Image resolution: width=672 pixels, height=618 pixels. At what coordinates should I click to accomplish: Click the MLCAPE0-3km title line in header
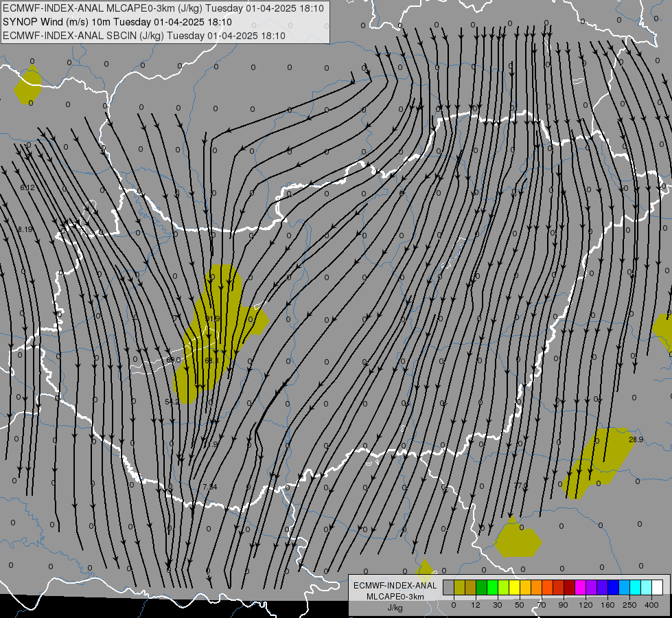pos(163,8)
